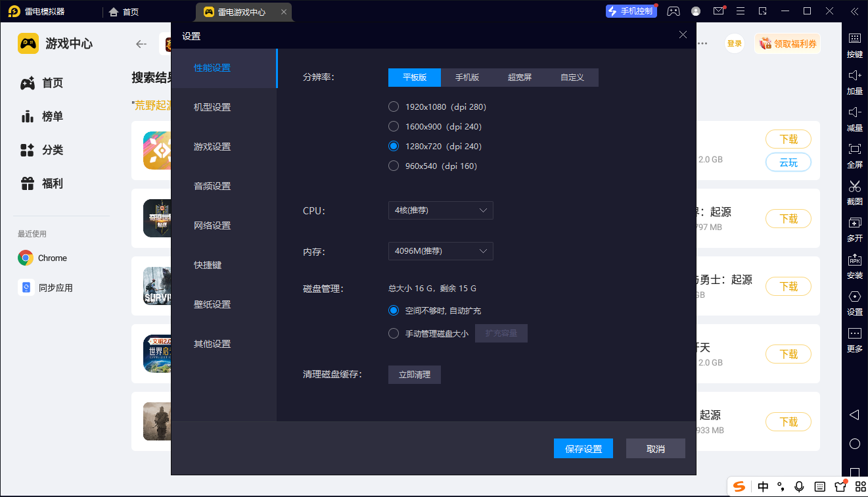This screenshot has width=868, height=497.
Task: Open the multi-instance (多开) icon
Action: tap(854, 224)
